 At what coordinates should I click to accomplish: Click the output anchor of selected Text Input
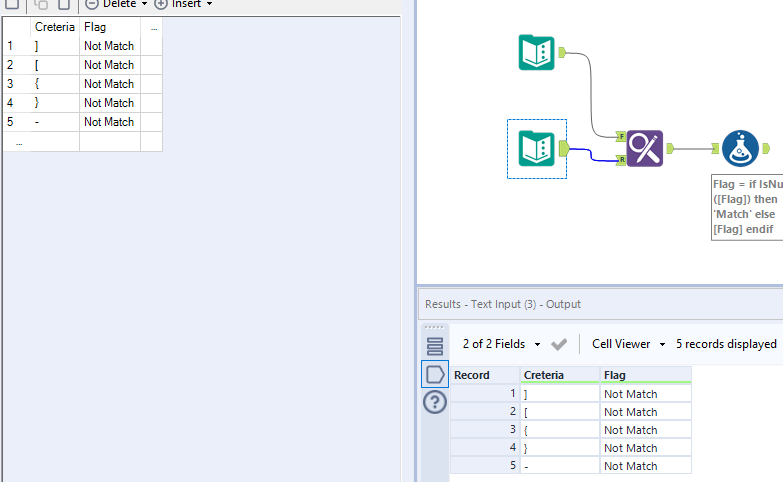click(x=564, y=148)
